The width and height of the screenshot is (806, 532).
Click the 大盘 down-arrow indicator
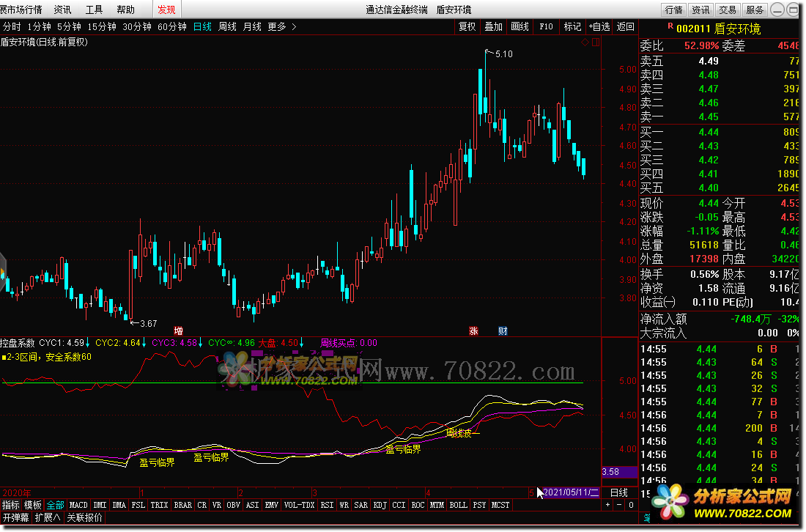301,342
